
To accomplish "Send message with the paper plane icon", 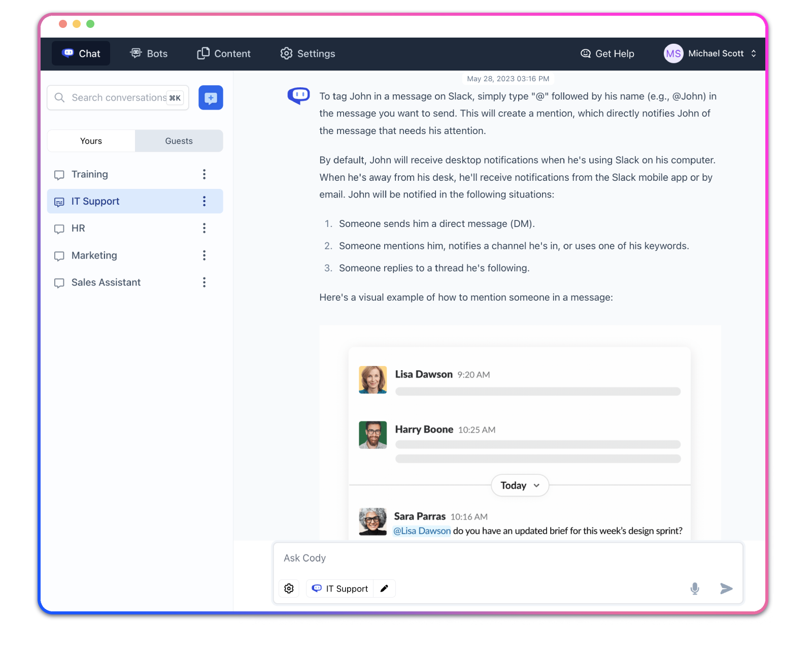I will (x=726, y=589).
